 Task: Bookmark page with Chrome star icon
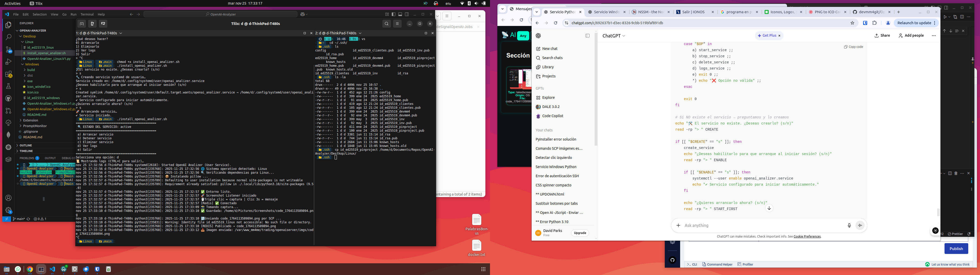852,23
